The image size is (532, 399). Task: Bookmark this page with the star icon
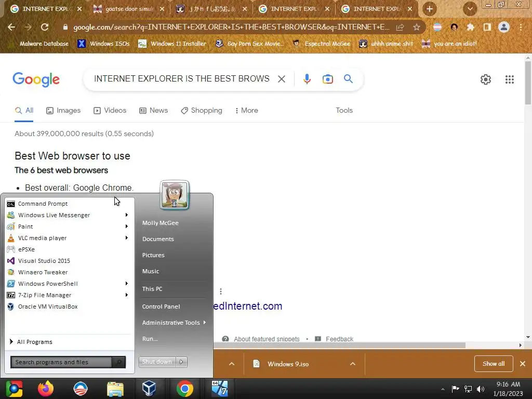(417, 28)
